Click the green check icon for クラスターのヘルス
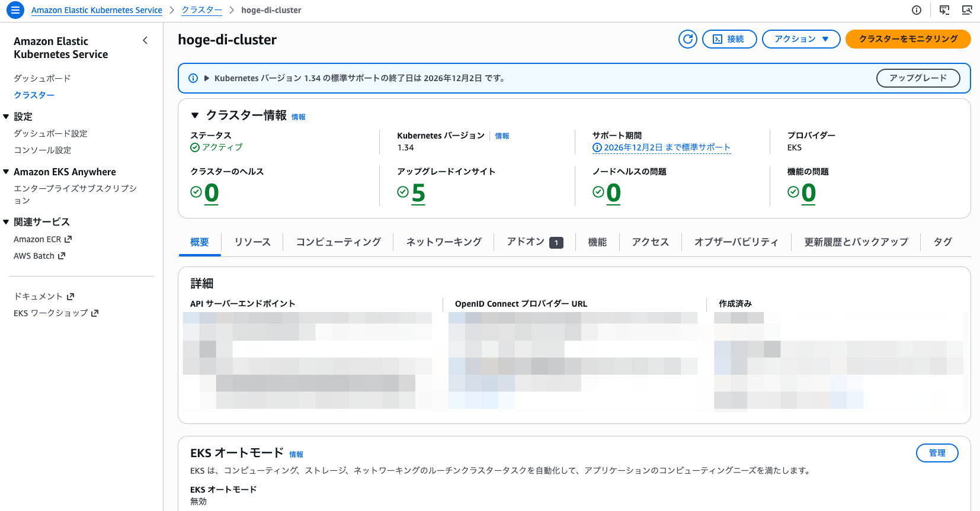 point(196,192)
